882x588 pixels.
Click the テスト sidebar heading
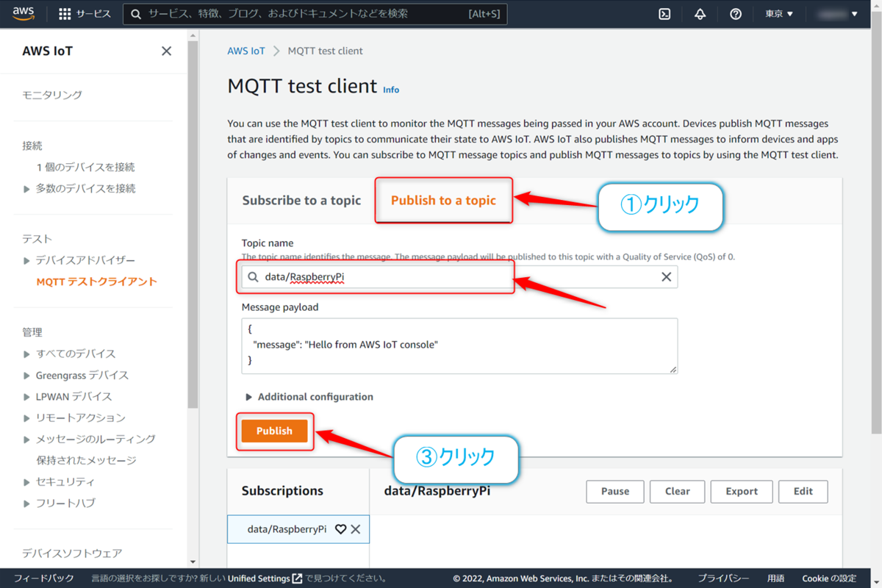coord(37,240)
